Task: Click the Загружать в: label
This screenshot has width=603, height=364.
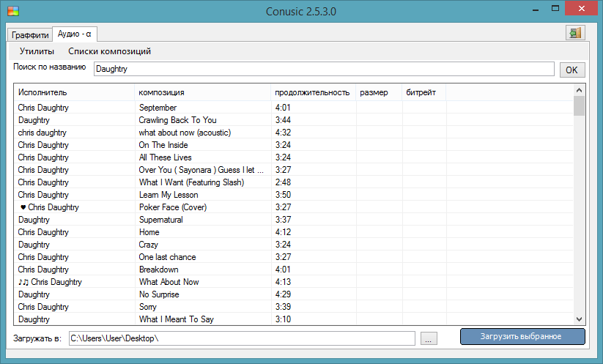Action: point(37,338)
